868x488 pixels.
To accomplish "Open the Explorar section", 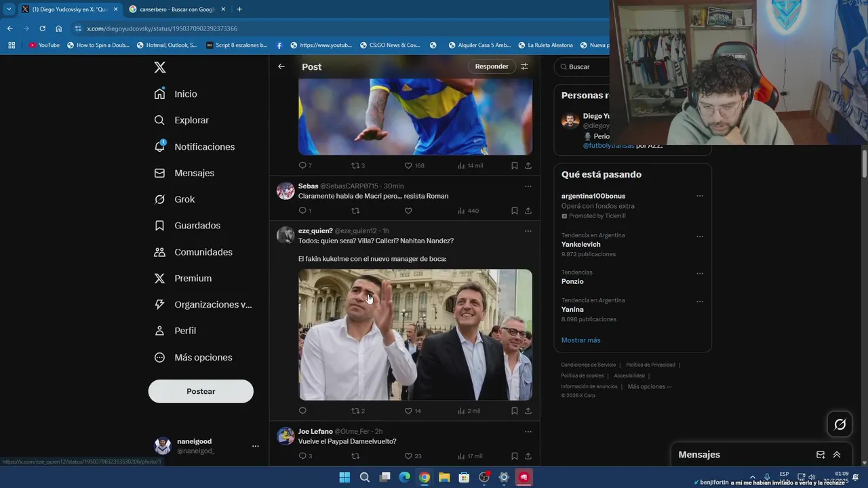I will (x=182, y=120).
